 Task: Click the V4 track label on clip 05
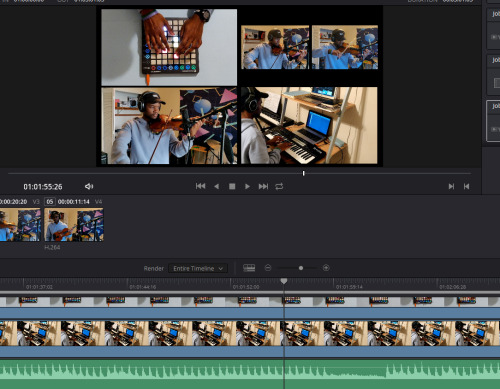pos(98,202)
